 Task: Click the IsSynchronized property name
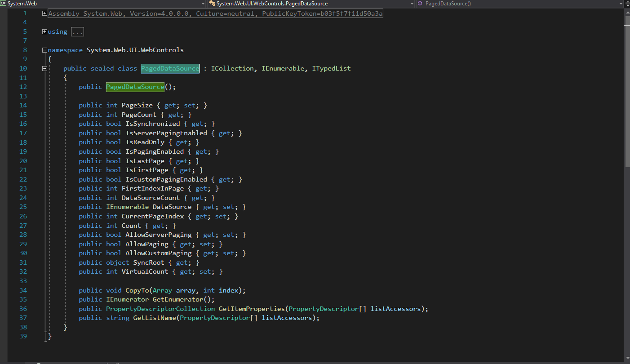click(x=153, y=124)
